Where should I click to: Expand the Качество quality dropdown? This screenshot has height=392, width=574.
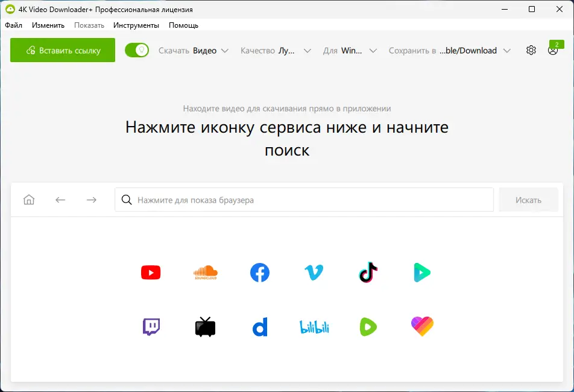point(276,51)
